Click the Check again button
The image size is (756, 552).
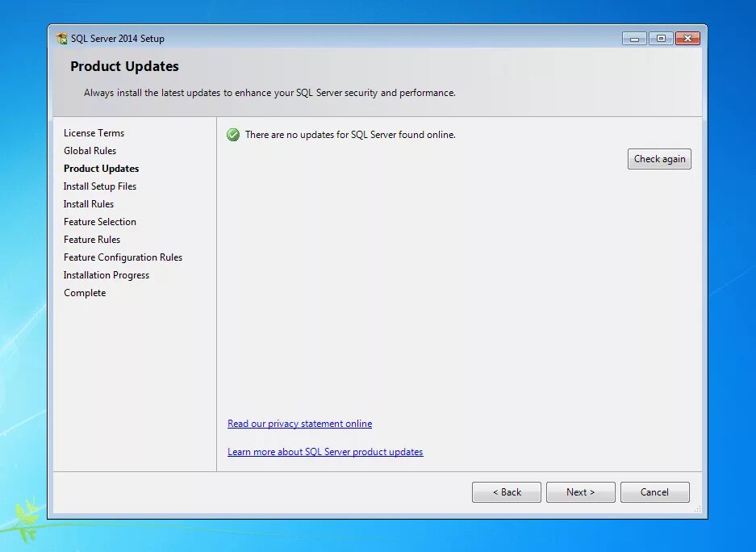point(659,159)
